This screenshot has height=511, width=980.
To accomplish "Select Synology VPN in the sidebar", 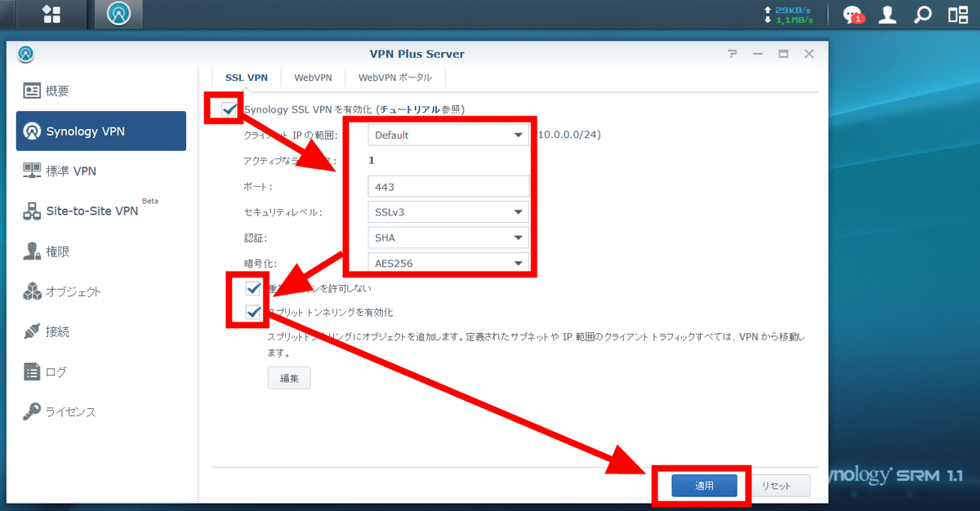I will (101, 131).
